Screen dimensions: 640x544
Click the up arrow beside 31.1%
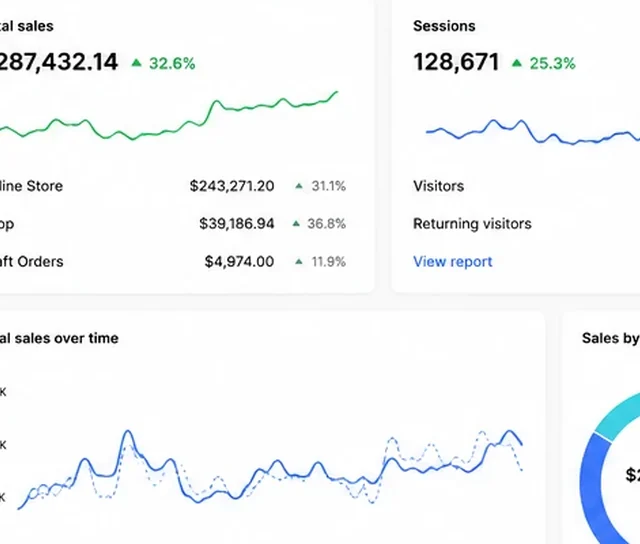pos(299,186)
